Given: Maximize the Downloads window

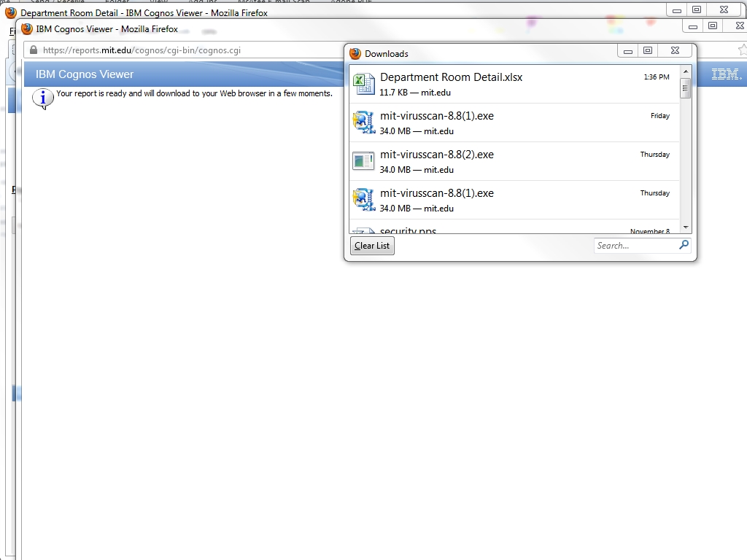Looking at the screenshot, I should [647, 51].
